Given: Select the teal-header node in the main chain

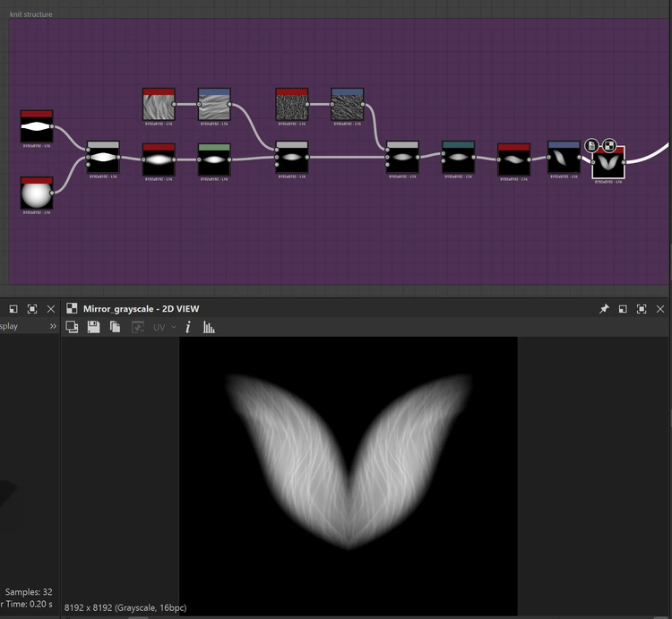Looking at the screenshot, I should click(458, 157).
